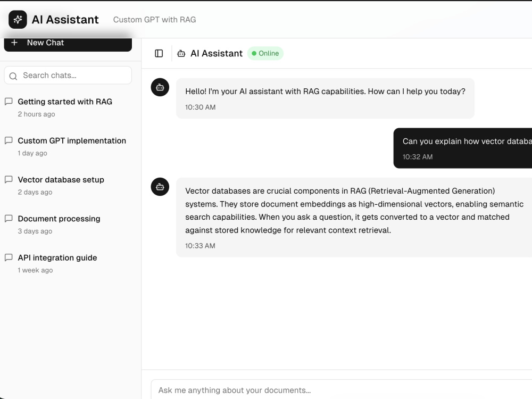Click the Online status badge

[265, 53]
